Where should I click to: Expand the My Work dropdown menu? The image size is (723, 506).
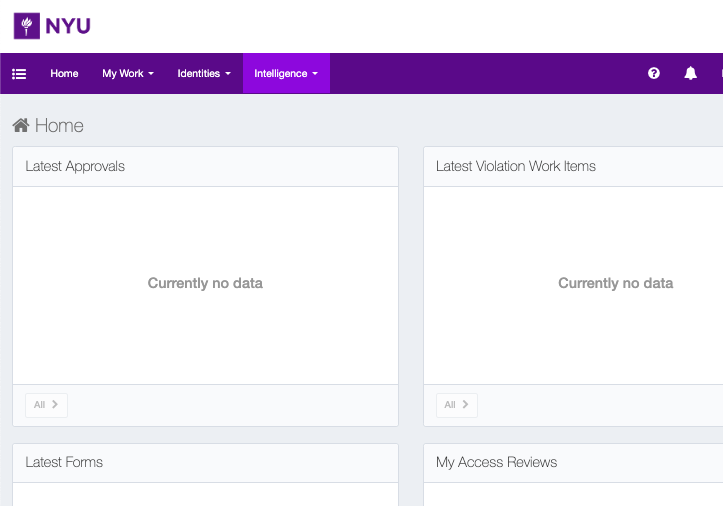[128, 74]
